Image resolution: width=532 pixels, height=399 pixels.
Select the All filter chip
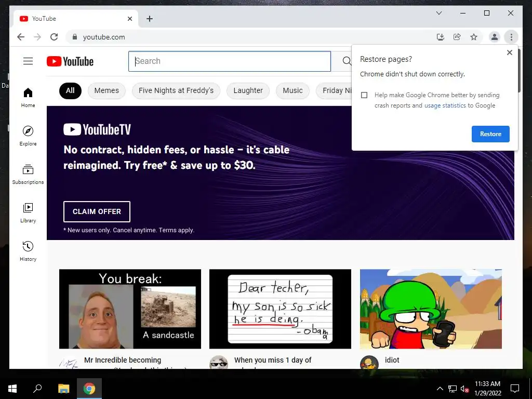pyautogui.click(x=70, y=90)
